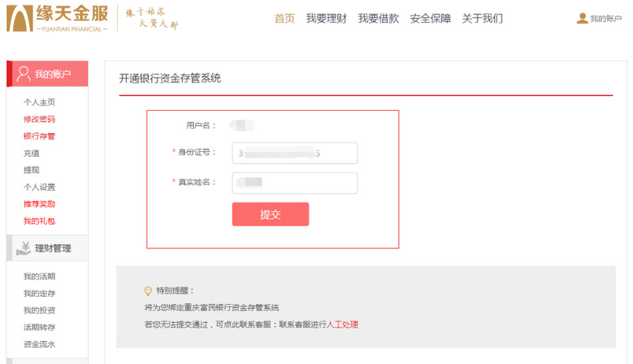
Task: Select 银行存管 in the sidebar
Action: pos(39,136)
